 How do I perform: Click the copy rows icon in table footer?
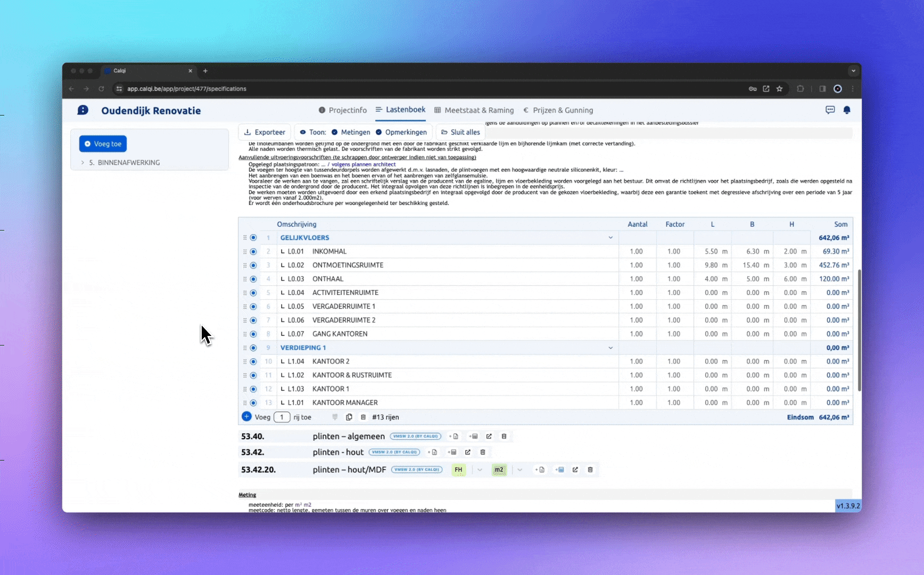click(349, 417)
